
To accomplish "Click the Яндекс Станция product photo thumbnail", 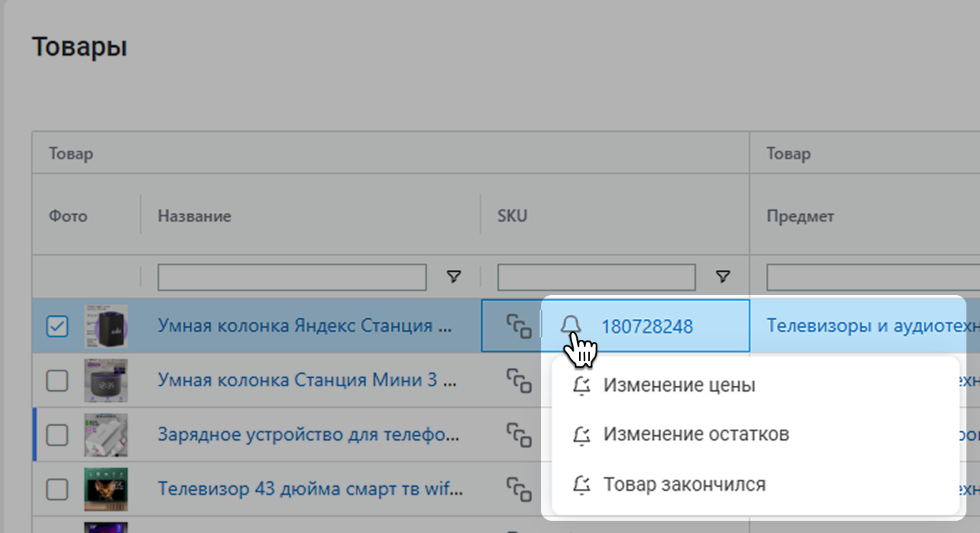I will tap(105, 326).
